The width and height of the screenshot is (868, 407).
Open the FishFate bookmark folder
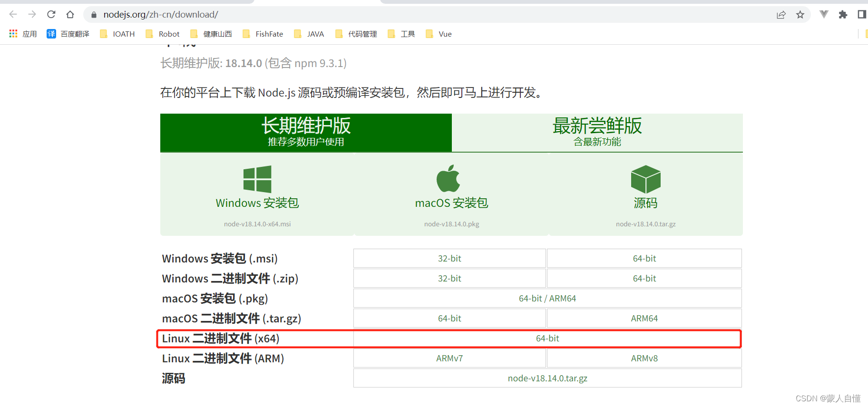pos(263,34)
